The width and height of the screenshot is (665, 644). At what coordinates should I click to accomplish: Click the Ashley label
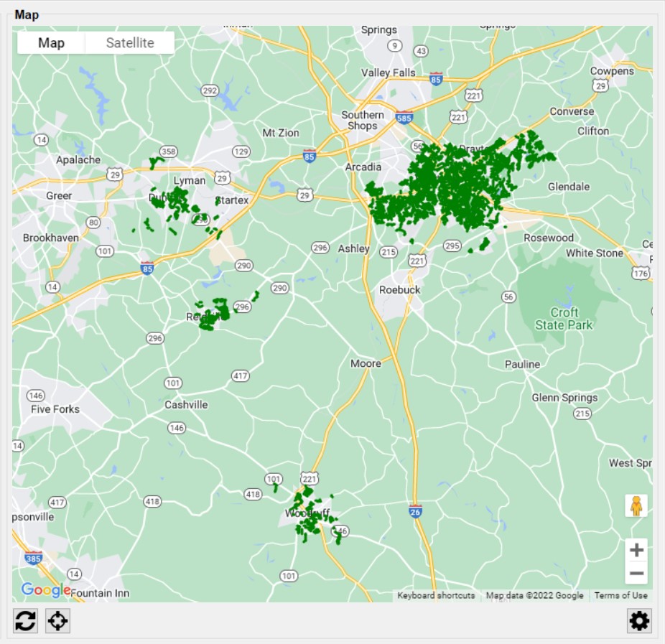click(354, 249)
